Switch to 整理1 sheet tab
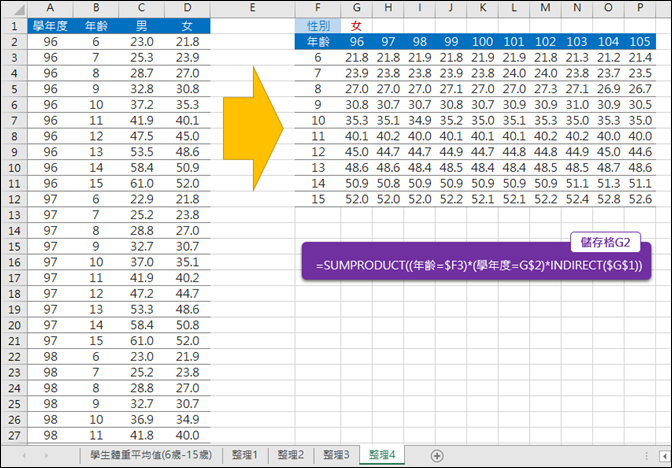The image size is (672, 468). [245, 455]
